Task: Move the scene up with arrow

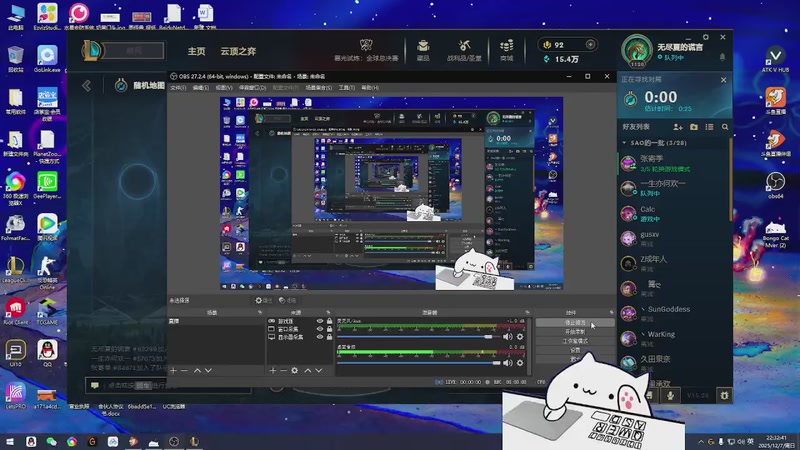Action: 197,370
